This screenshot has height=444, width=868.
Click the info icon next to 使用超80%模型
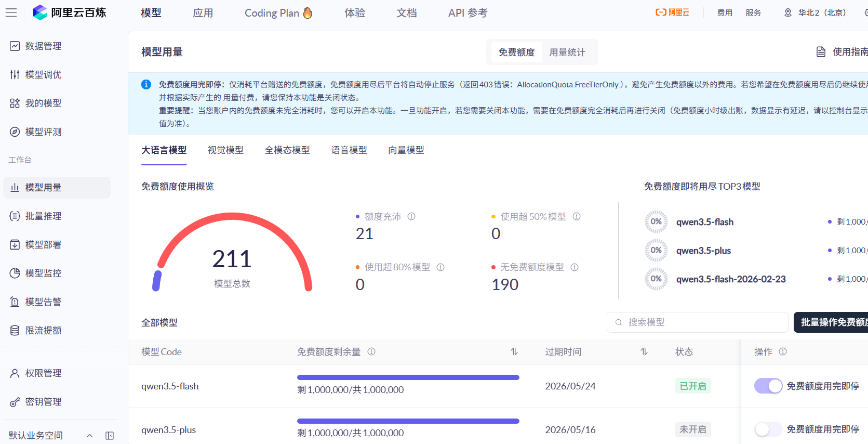[x=440, y=267]
